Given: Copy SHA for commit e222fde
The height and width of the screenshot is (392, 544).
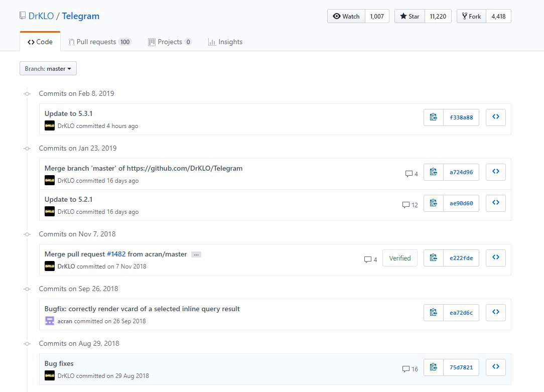Looking at the screenshot, I should point(434,258).
